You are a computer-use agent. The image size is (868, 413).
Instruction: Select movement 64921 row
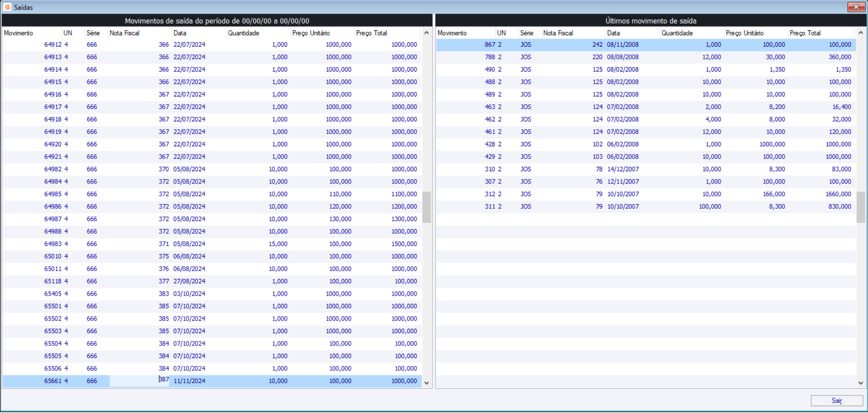(x=212, y=157)
